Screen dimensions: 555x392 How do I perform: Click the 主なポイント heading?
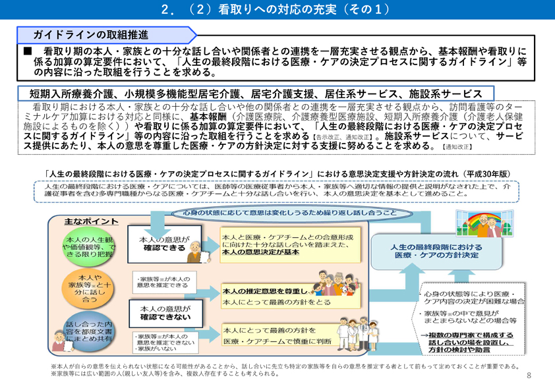tap(92, 221)
